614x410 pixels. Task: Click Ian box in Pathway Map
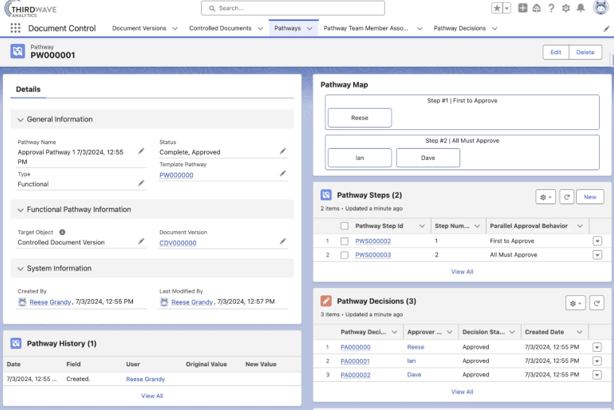tap(359, 158)
